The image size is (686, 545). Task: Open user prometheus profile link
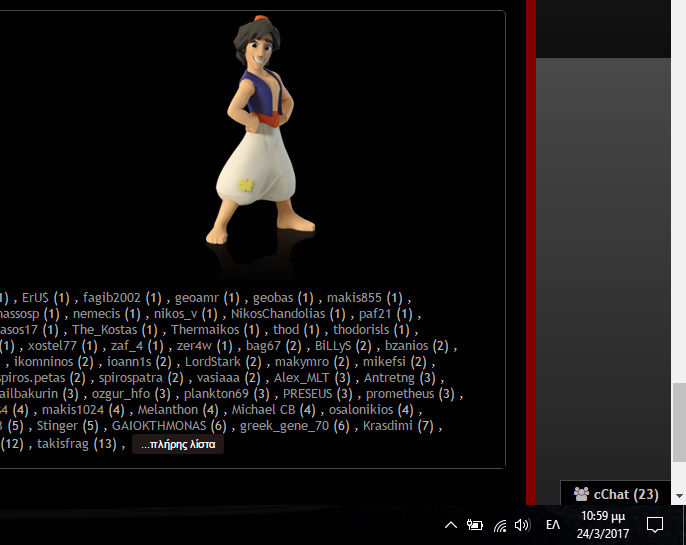point(400,394)
